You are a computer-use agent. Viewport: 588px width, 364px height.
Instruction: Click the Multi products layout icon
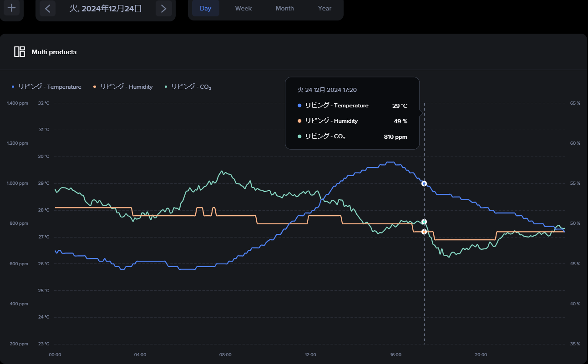point(20,52)
